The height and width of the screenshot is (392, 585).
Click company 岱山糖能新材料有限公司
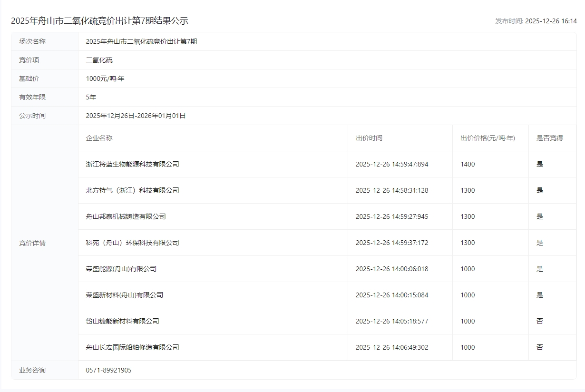point(122,321)
